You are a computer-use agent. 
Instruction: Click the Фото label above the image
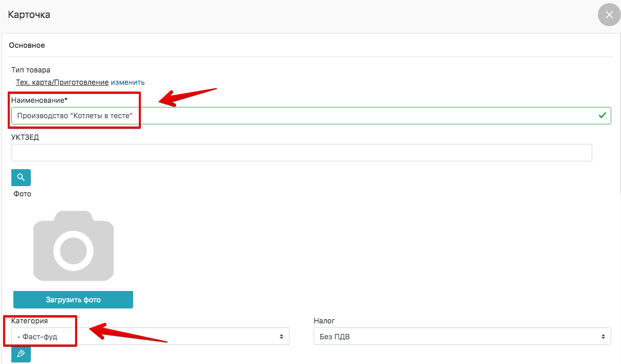coord(22,194)
